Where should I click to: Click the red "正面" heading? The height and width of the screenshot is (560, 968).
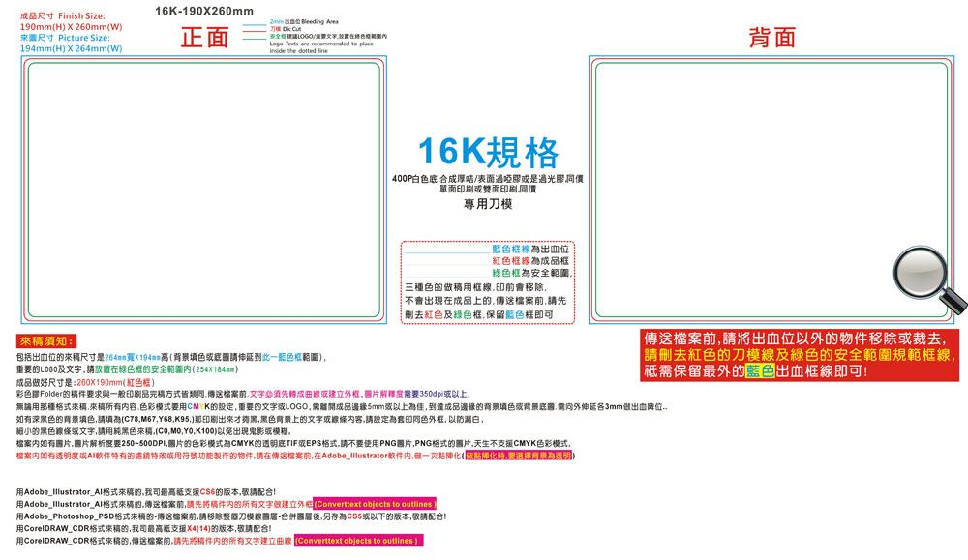point(204,38)
